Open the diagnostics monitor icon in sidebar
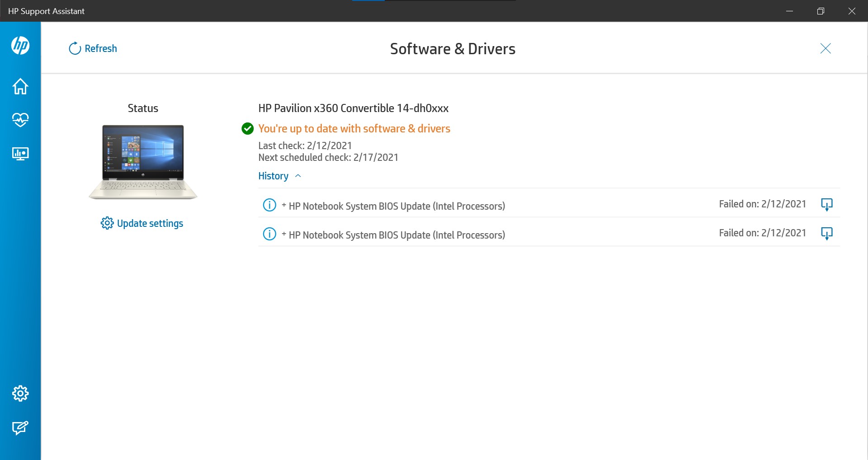 click(x=20, y=153)
